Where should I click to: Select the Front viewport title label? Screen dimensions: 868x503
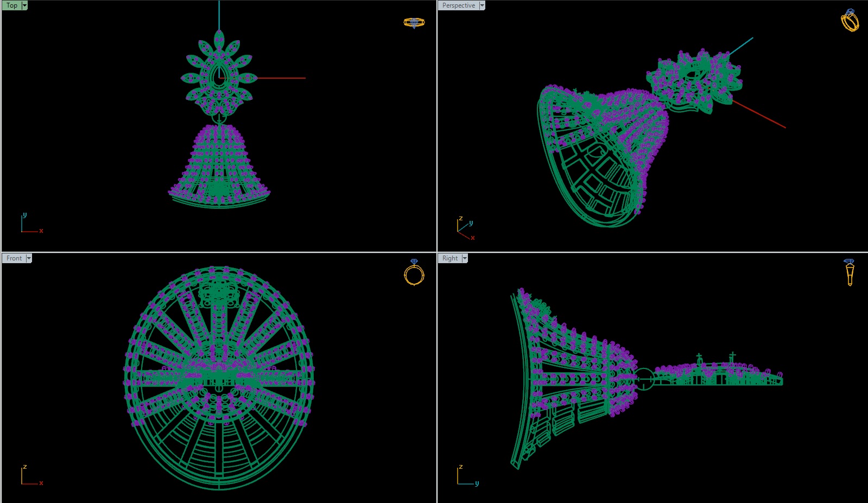click(14, 258)
